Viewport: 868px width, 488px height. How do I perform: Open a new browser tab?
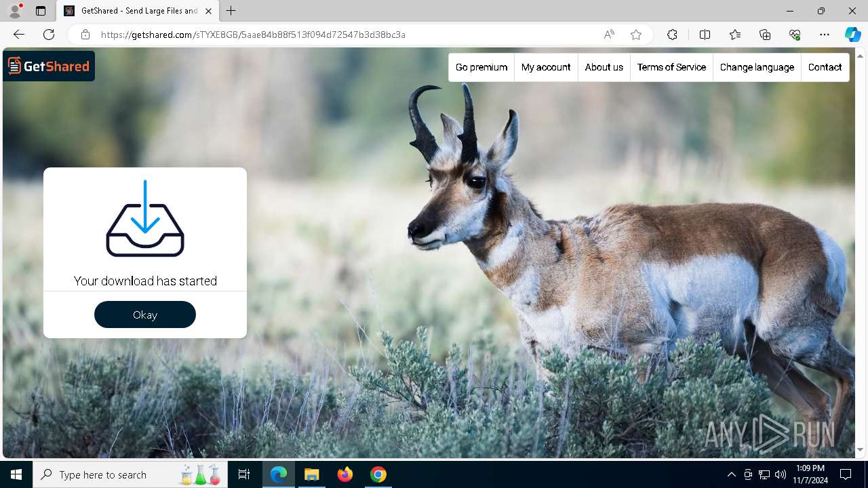pos(231,11)
